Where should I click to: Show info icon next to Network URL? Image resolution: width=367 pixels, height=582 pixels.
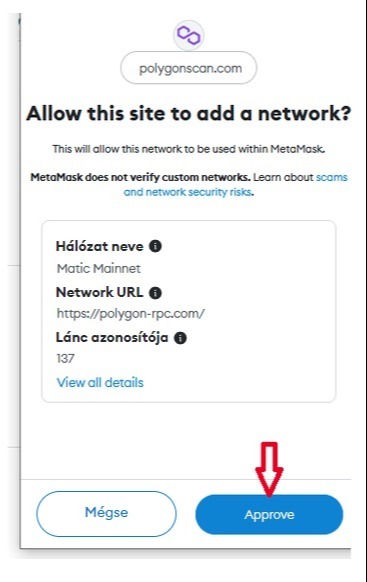(155, 293)
